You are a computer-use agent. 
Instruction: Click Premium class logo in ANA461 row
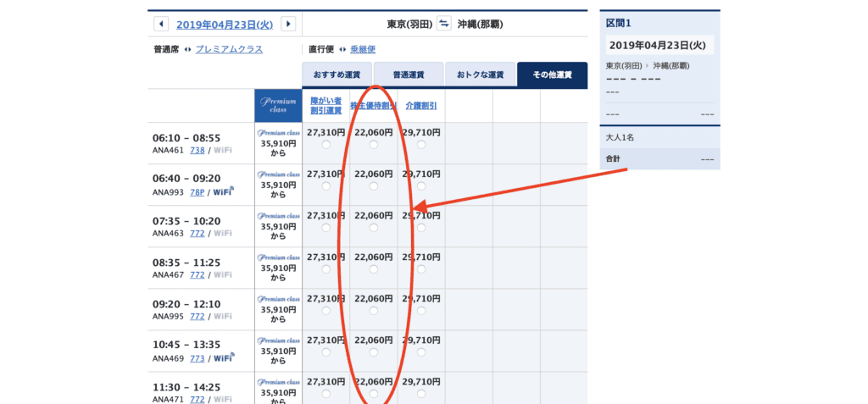pos(278,133)
